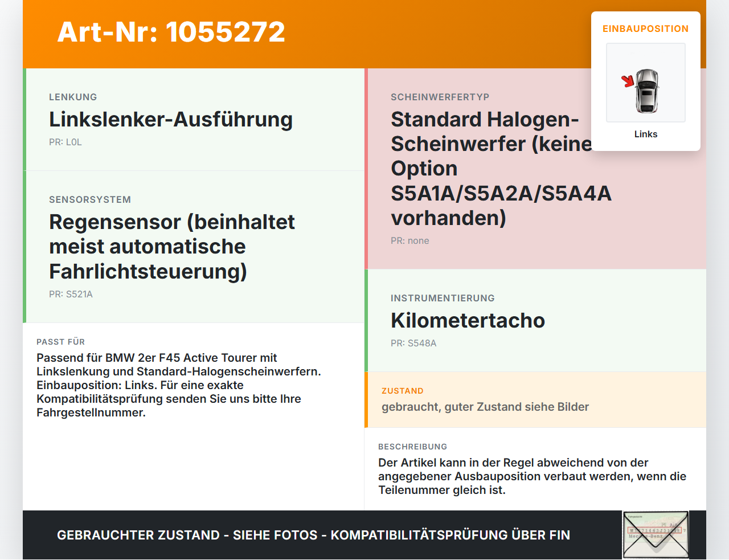
Task: Click the 'PR: S548A' code
Action: tap(413, 344)
